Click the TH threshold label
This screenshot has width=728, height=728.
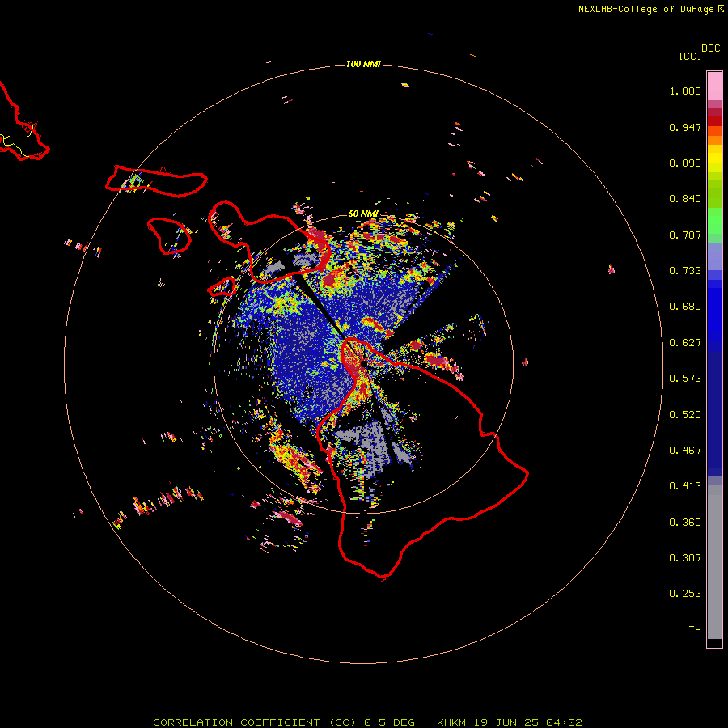pos(695,630)
